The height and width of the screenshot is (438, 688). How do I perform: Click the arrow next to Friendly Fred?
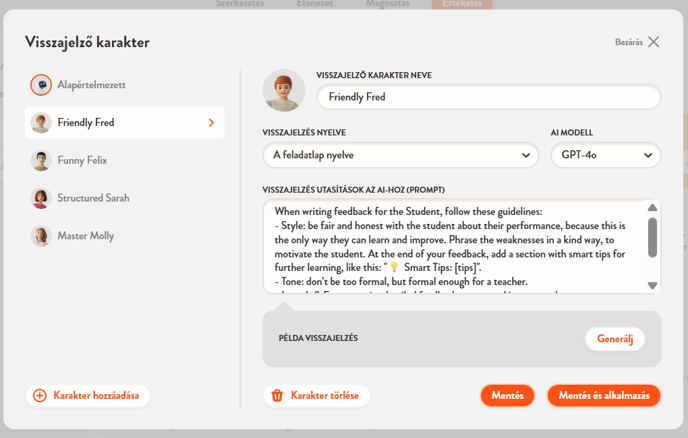(x=211, y=123)
